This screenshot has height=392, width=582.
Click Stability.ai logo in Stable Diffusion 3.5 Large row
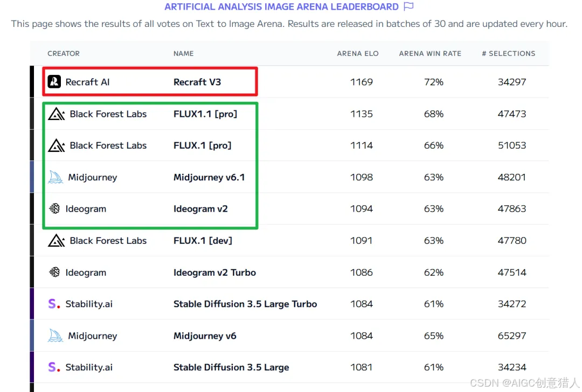coord(54,367)
